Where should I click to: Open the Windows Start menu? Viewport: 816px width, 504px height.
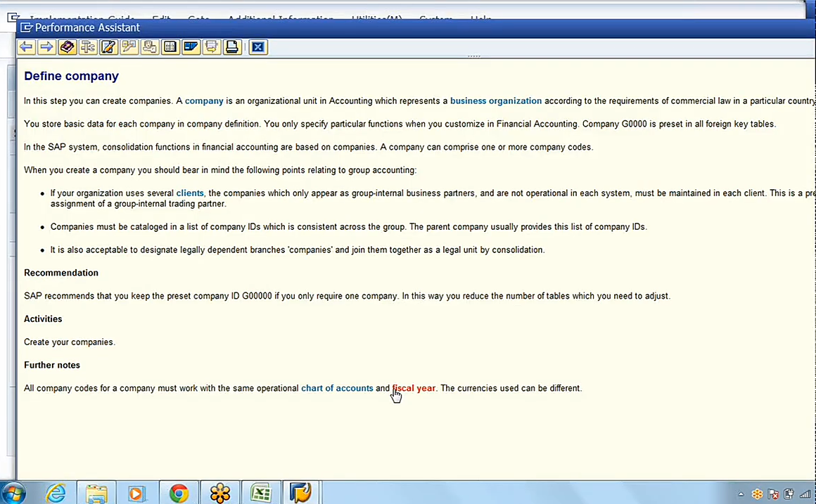click(13, 493)
